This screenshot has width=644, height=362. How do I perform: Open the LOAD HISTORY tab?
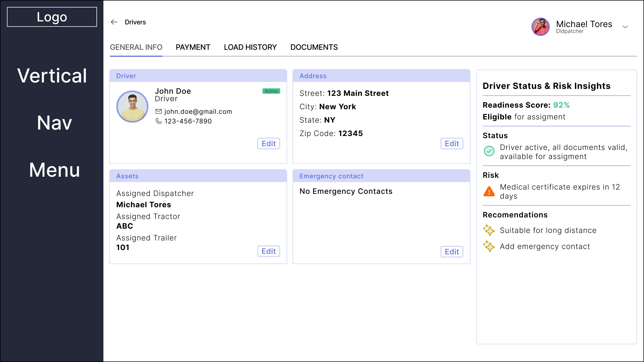coord(250,47)
